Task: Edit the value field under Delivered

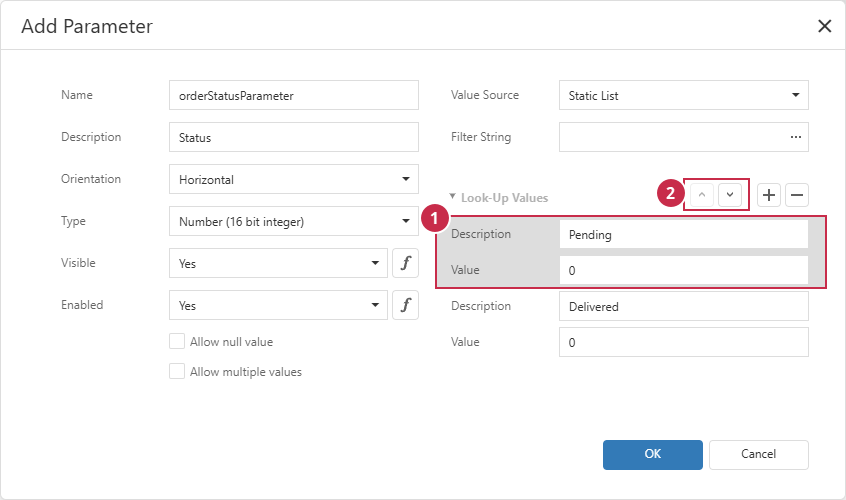Action: point(684,342)
